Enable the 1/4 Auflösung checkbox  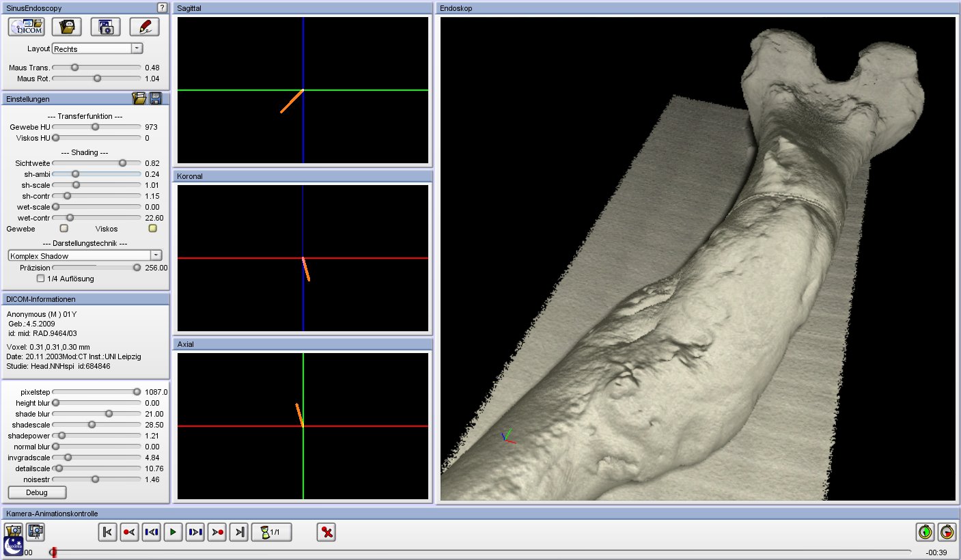(x=41, y=279)
